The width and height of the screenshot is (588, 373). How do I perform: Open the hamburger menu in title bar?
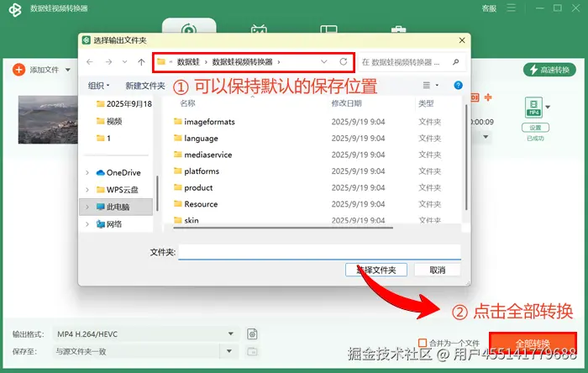pos(511,8)
